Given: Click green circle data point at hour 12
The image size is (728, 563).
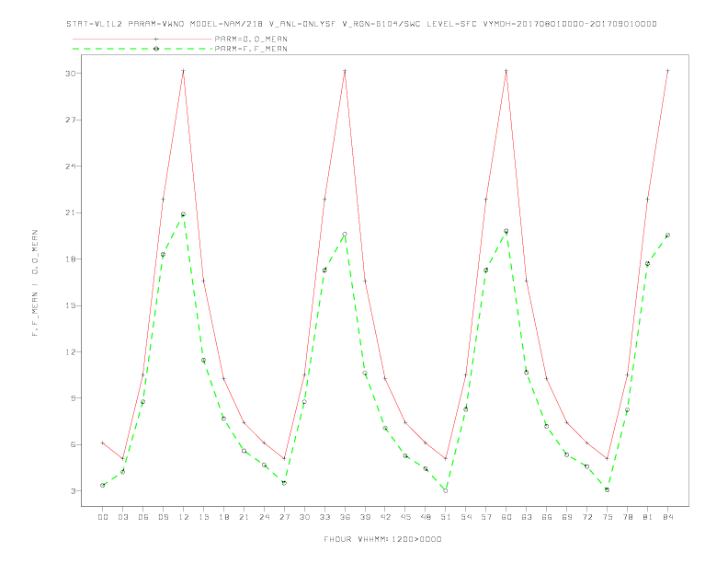Looking at the screenshot, I should pyautogui.click(x=184, y=214).
